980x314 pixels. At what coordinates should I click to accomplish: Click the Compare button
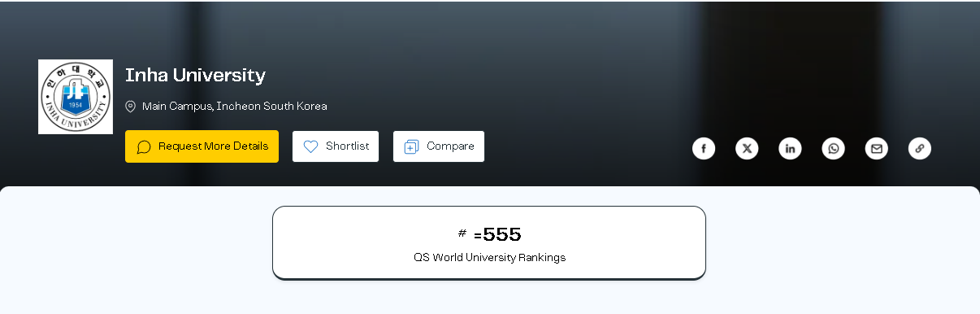pos(439,146)
